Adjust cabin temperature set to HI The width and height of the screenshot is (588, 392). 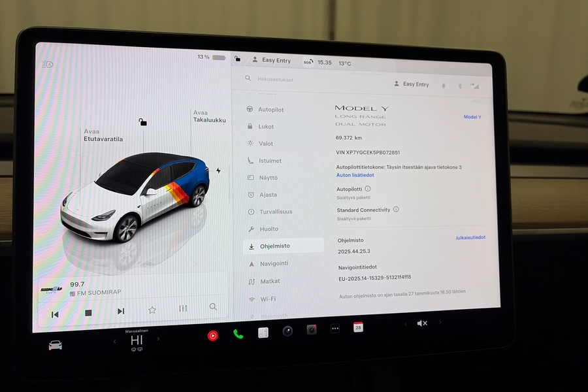[136, 340]
